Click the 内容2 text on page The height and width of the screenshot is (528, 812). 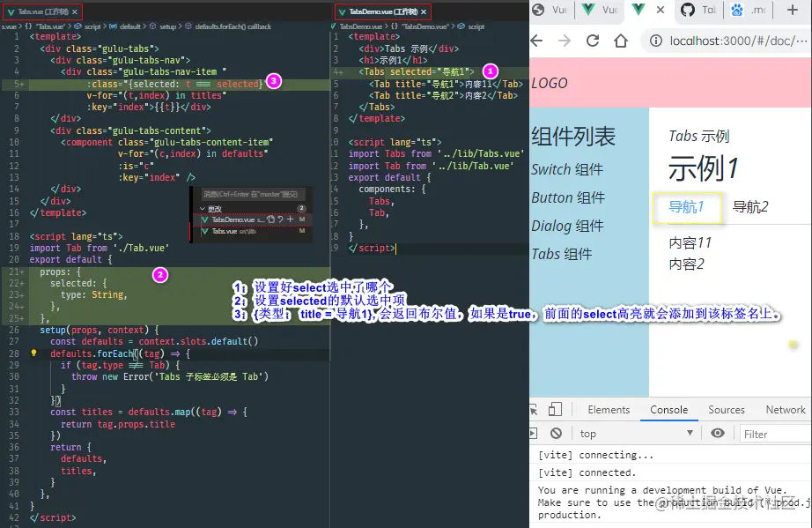pyautogui.click(x=687, y=264)
